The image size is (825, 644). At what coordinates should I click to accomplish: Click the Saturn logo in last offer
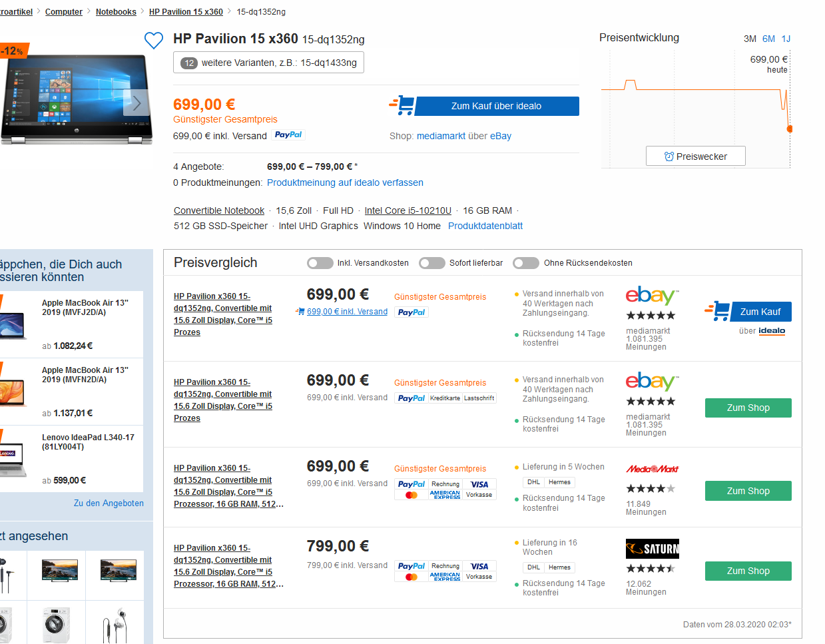coord(652,549)
